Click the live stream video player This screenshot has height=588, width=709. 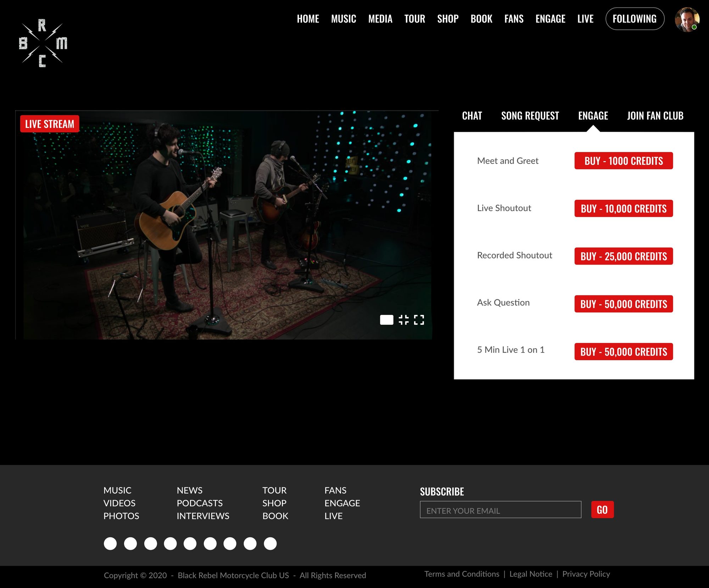point(227,225)
